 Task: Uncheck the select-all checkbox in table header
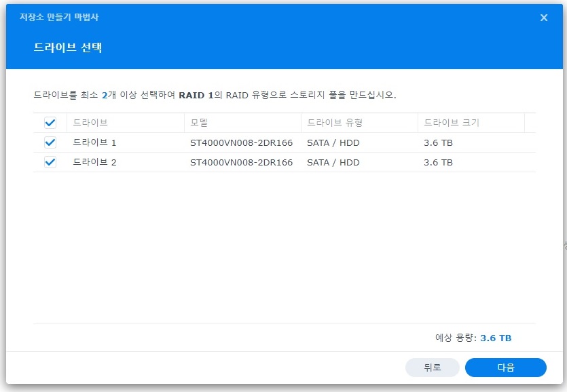(x=50, y=123)
